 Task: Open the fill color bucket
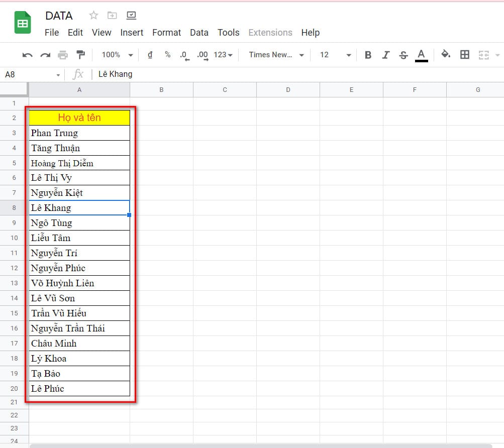coord(445,55)
